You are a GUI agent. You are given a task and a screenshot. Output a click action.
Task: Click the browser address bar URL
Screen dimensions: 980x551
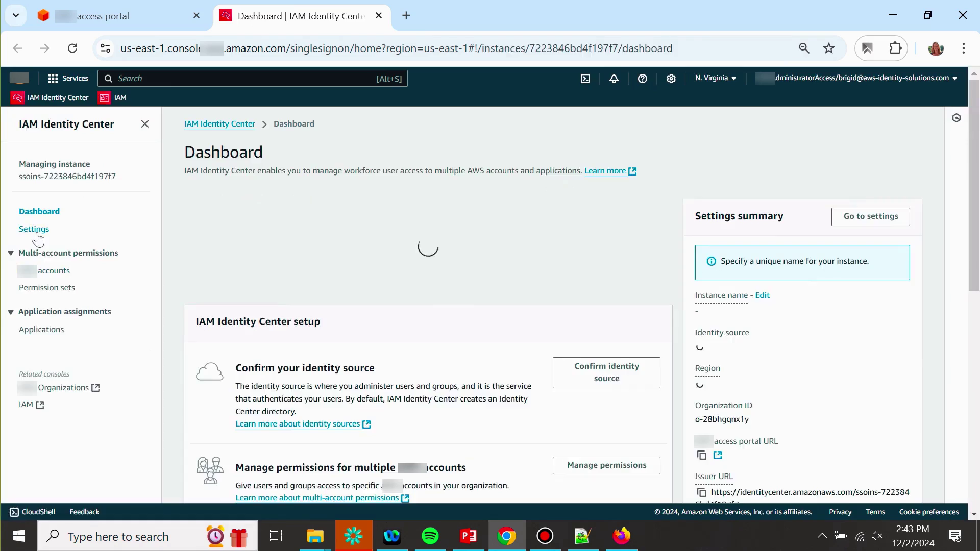pos(396,48)
